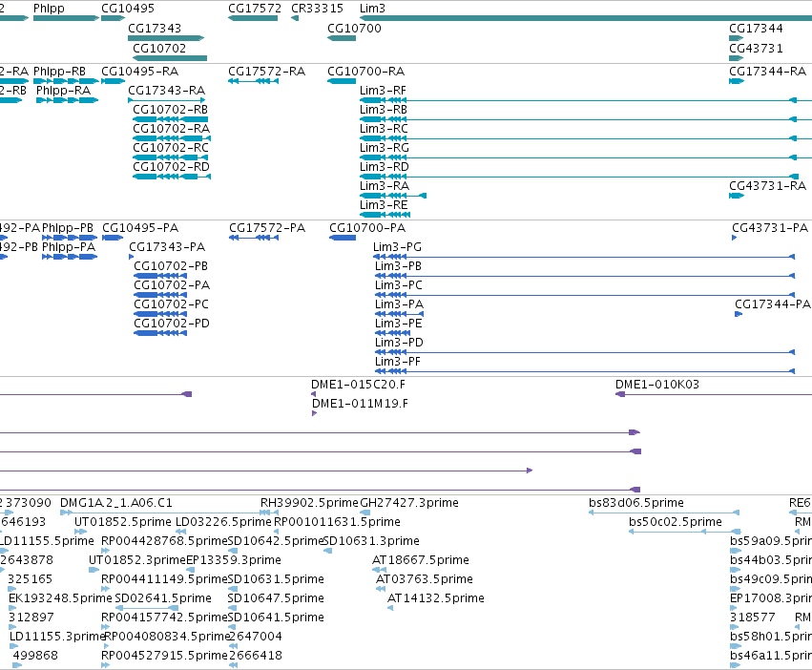The width and height of the screenshot is (812, 670).
Task: Click the CG10702-PB protein label
Action: tap(171, 266)
